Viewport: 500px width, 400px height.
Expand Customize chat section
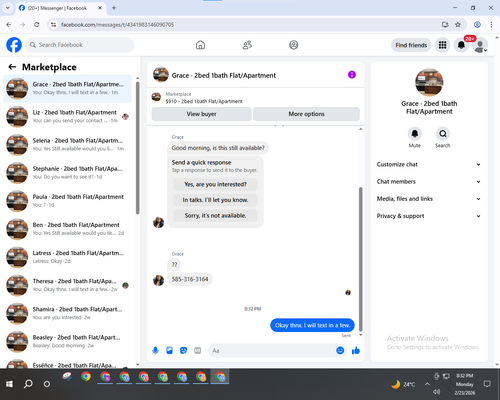pos(429,164)
